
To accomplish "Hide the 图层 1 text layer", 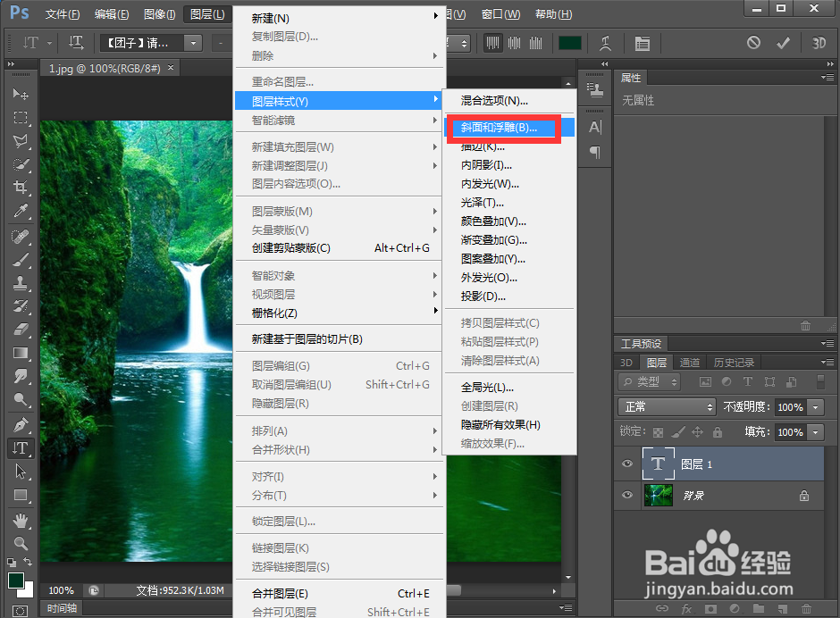I will pos(627,463).
